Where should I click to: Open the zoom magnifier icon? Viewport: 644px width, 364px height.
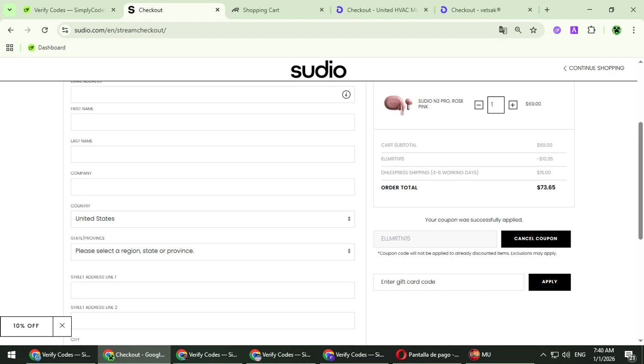pos(518,30)
